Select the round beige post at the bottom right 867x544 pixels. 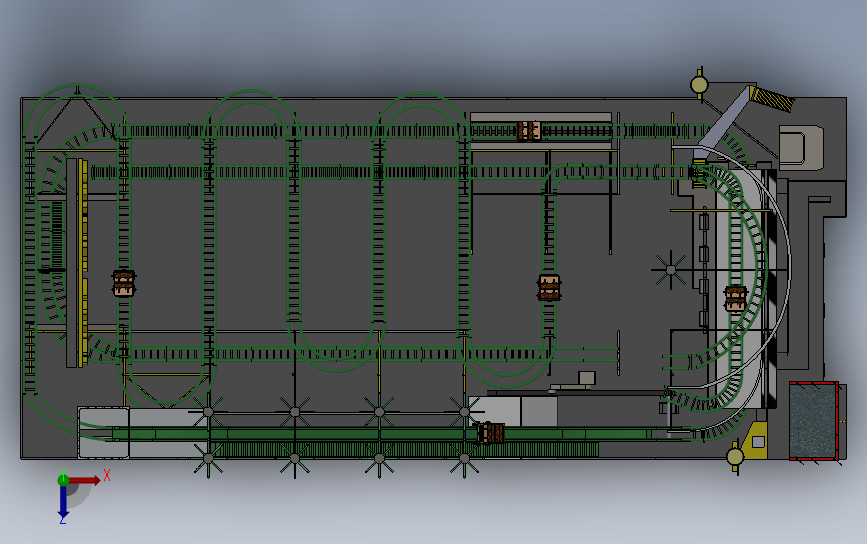[x=735, y=457]
